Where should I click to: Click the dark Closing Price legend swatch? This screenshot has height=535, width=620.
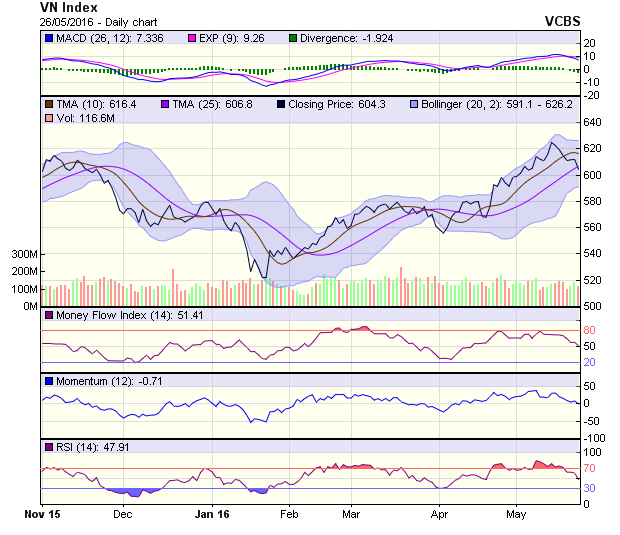(281, 104)
